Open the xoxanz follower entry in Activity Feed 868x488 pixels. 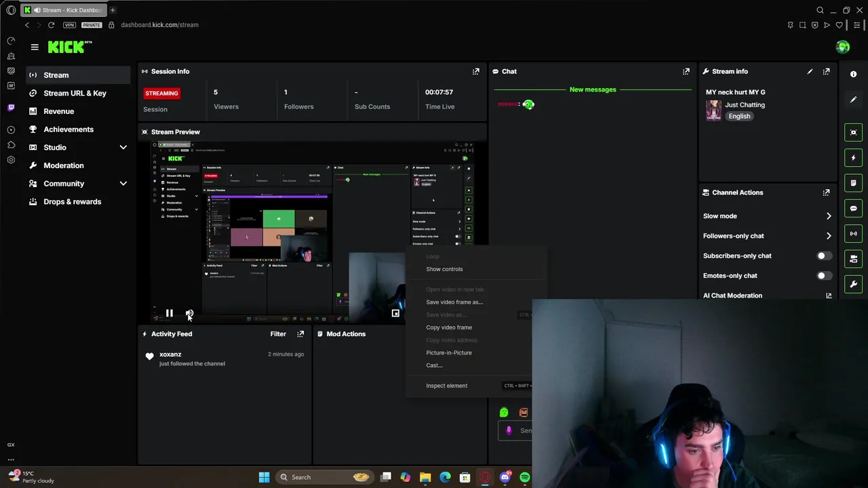[224, 359]
